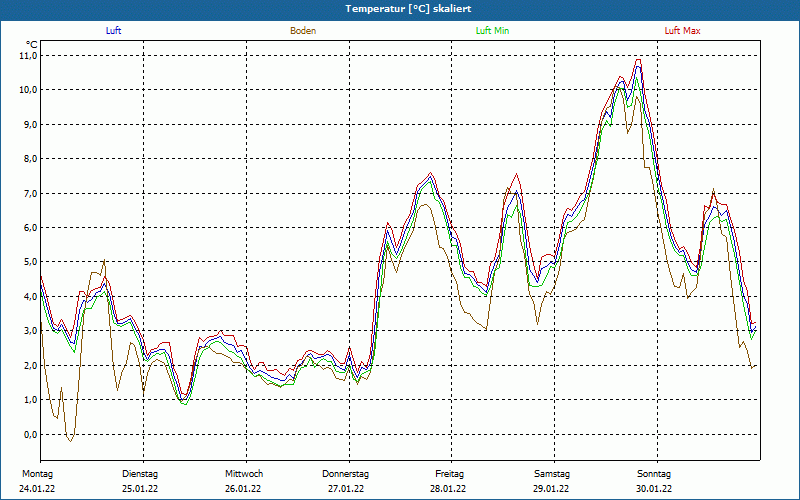Click the Montag day label
Image resolution: width=800 pixels, height=500 pixels.
(37, 474)
